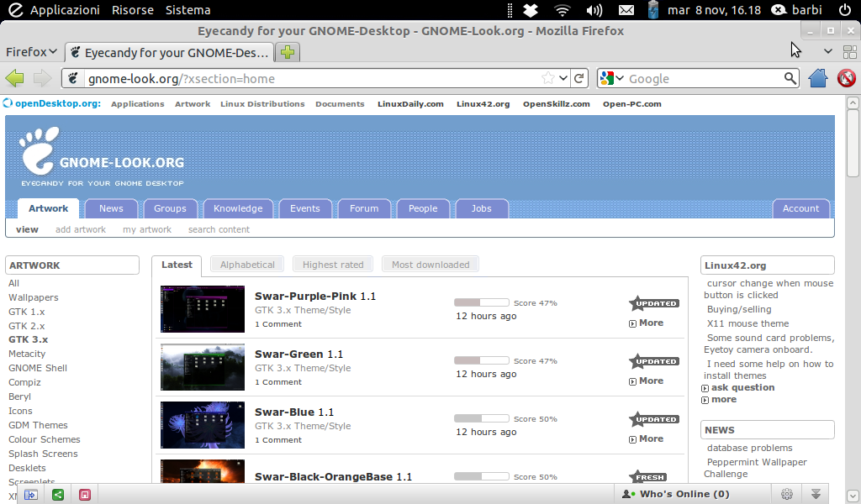The image size is (861, 504).
Task: Click the grey forward arrow button
Action: [42, 78]
